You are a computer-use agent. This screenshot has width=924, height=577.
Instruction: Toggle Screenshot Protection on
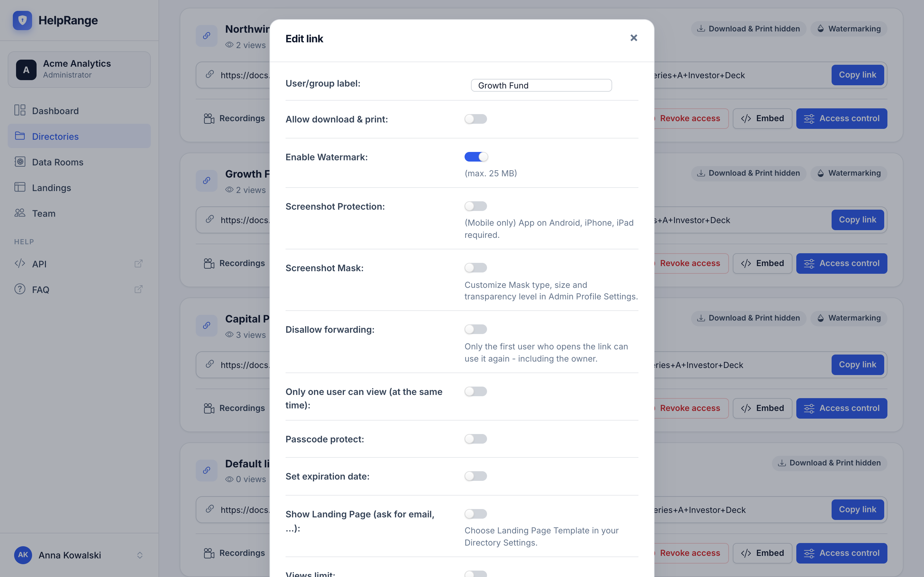(476, 206)
